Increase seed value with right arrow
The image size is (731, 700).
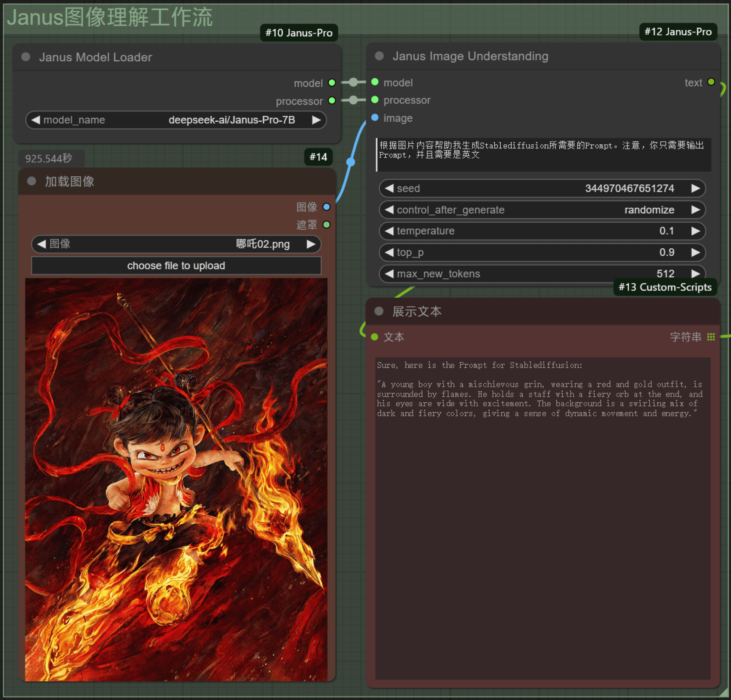pos(696,188)
